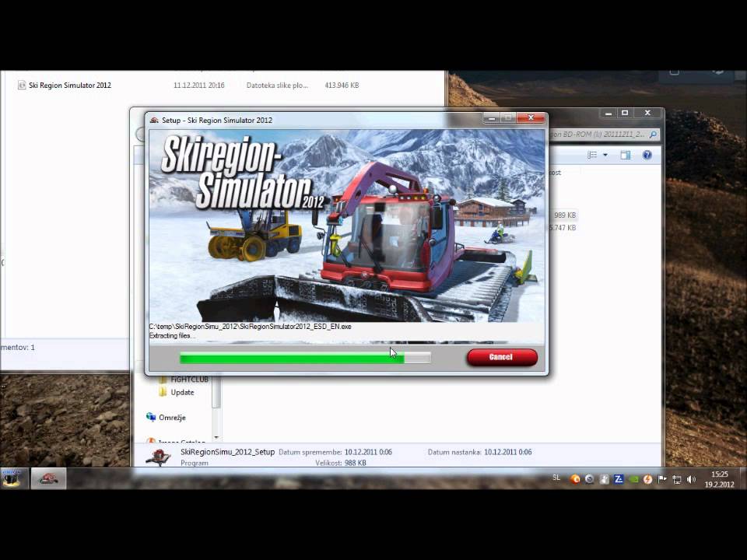This screenshot has height=560, width=747.
Task: Close the Setup - Ski Region Simulator 2012 window
Action: click(x=531, y=117)
